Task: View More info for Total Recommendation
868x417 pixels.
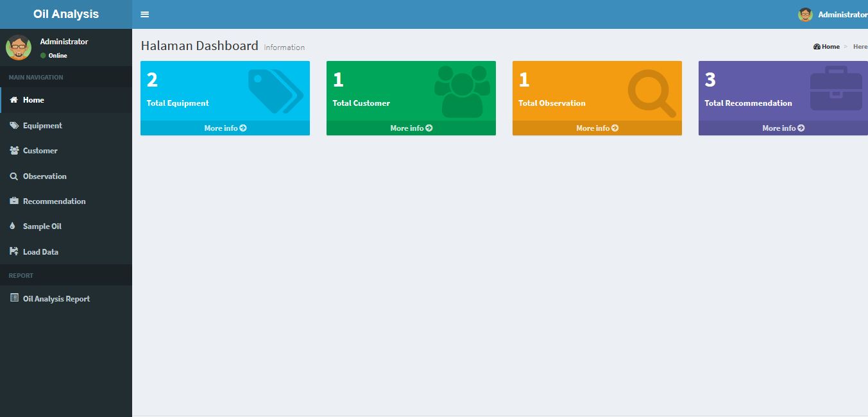Action: pyautogui.click(x=783, y=128)
